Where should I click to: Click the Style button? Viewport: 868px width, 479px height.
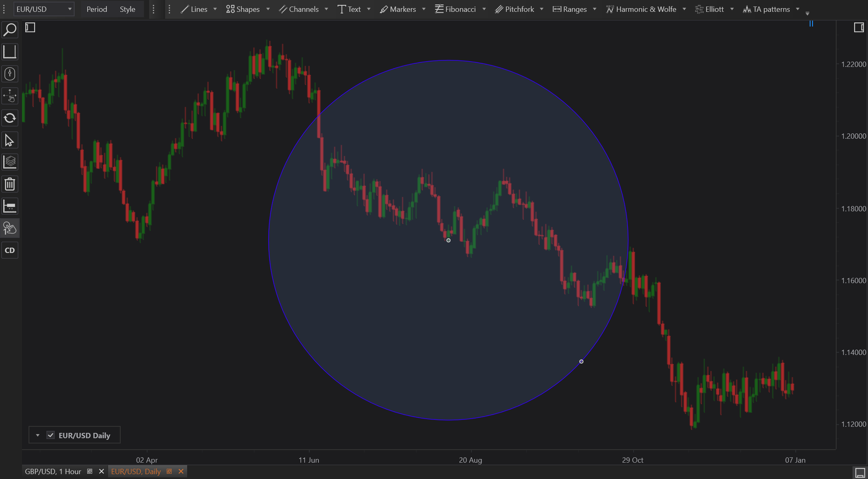127,9
